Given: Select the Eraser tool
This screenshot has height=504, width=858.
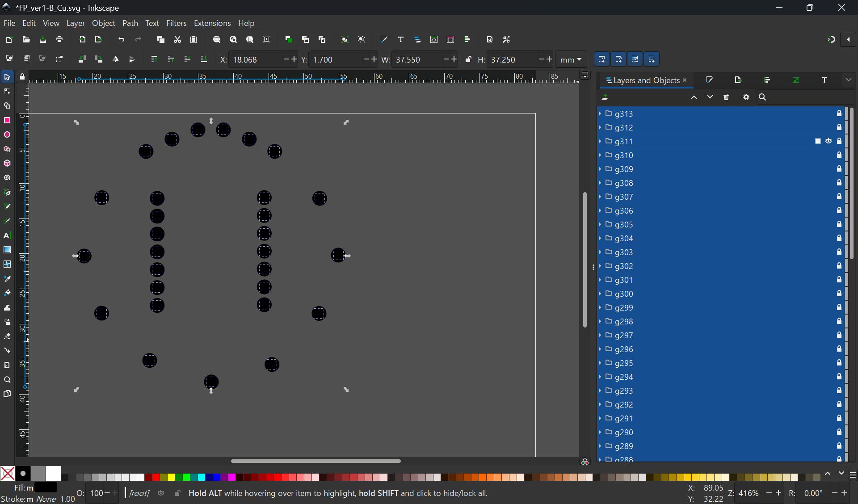Looking at the screenshot, I should click(x=7, y=336).
